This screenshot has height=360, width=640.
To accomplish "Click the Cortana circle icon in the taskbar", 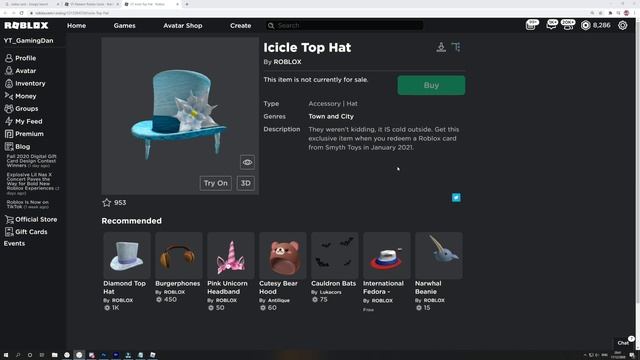I will [x=30, y=355].
